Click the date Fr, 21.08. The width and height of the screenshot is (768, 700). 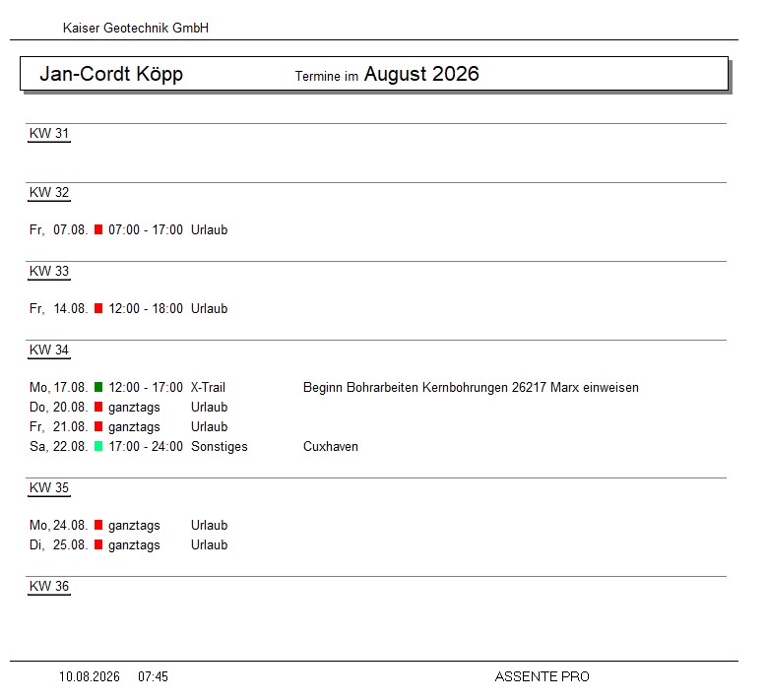(x=59, y=426)
